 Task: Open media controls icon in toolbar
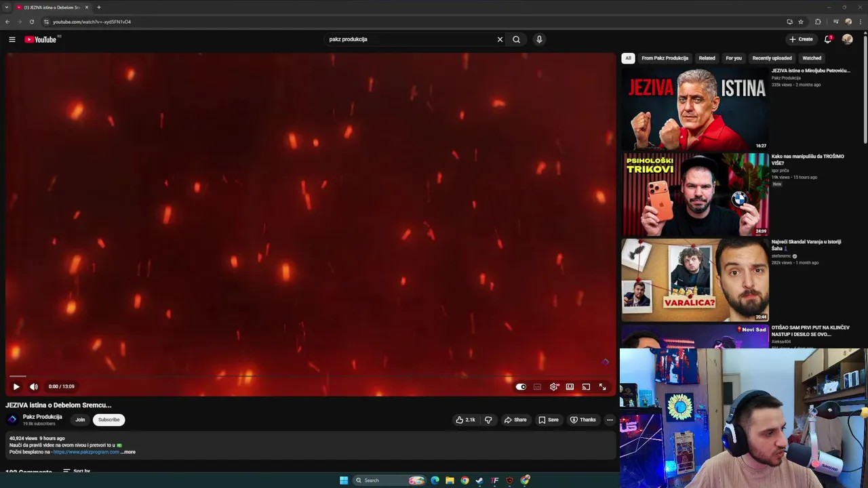click(835, 22)
